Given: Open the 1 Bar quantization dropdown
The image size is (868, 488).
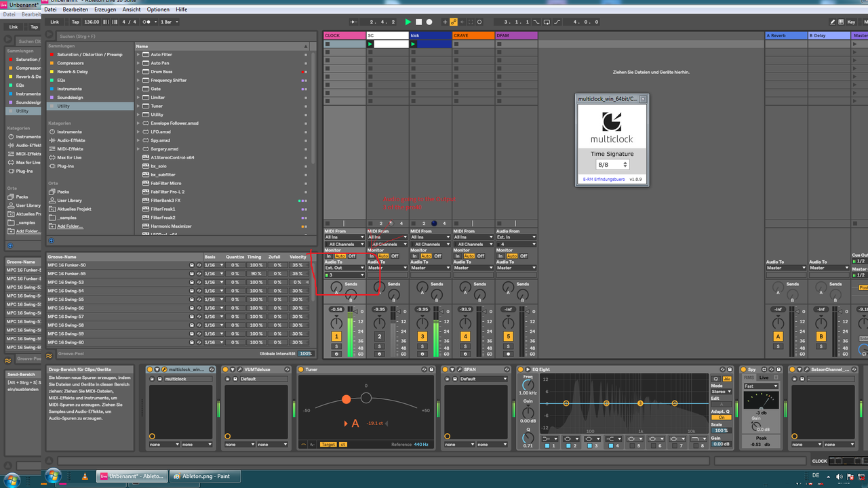Looking at the screenshot, I should point(169,22).
